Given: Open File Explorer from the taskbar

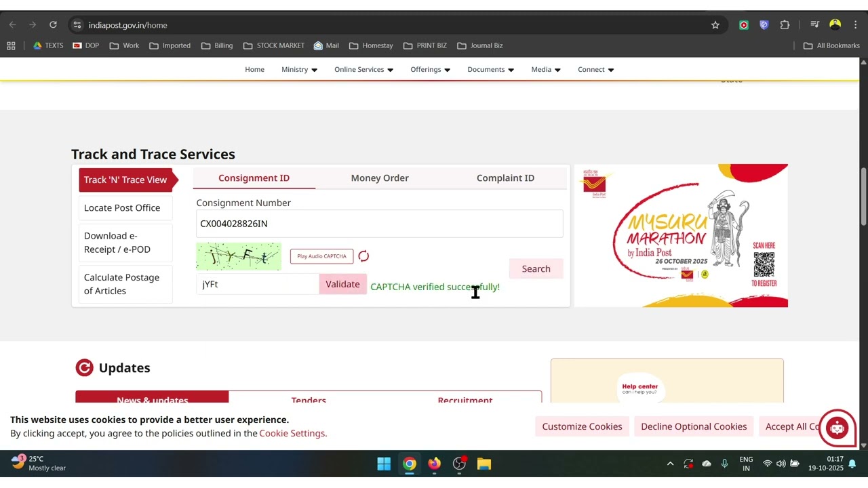Looking at the screenshot, I should pyautogui.click(x=484, y=464).
